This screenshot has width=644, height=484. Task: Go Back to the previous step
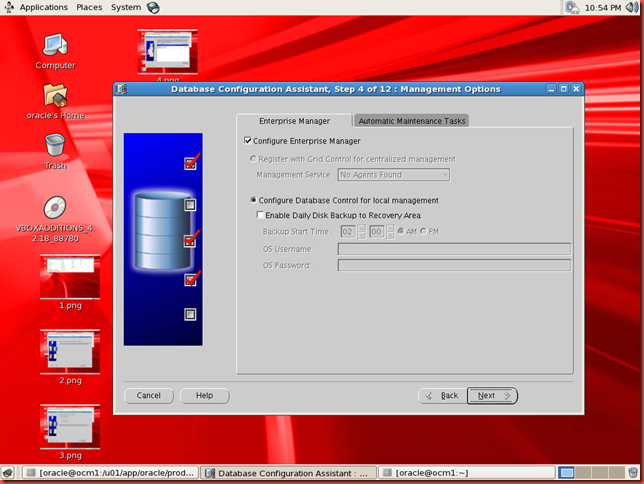pos(442,395)
